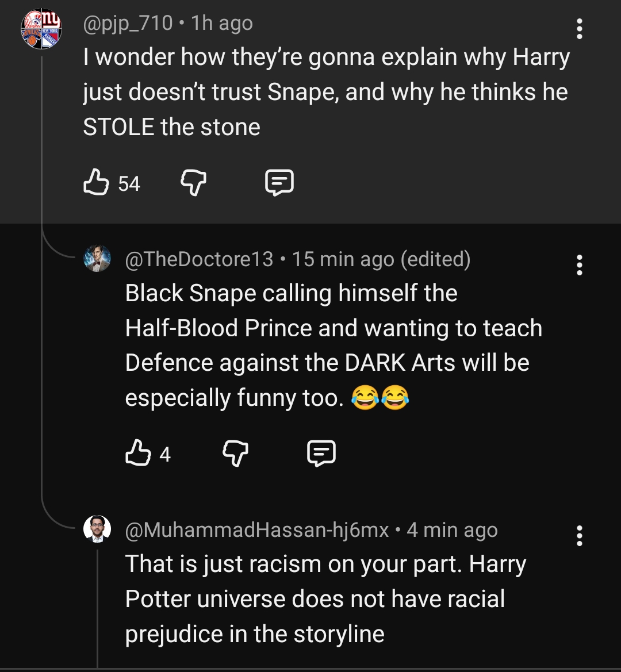The height and width of the screenshot is (672, 621).
Task: Tap the 'That is just racism' reply text
Action: (x=325, y=599)
